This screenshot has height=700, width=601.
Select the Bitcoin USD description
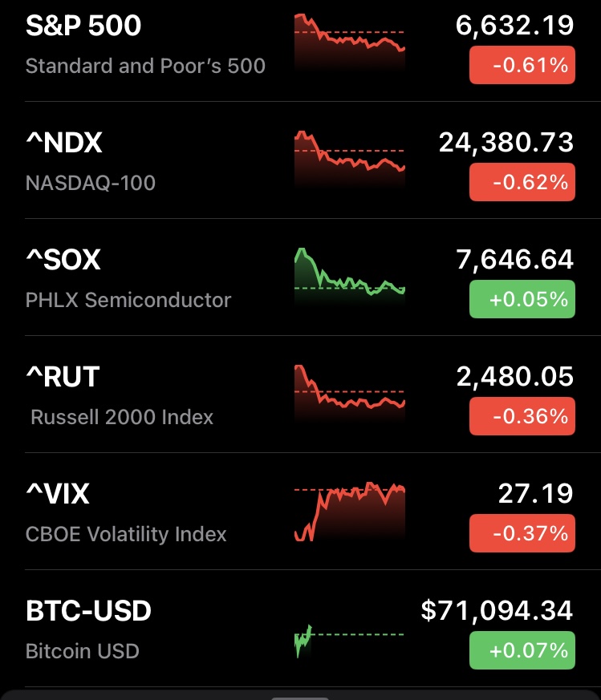click(83, 651)
